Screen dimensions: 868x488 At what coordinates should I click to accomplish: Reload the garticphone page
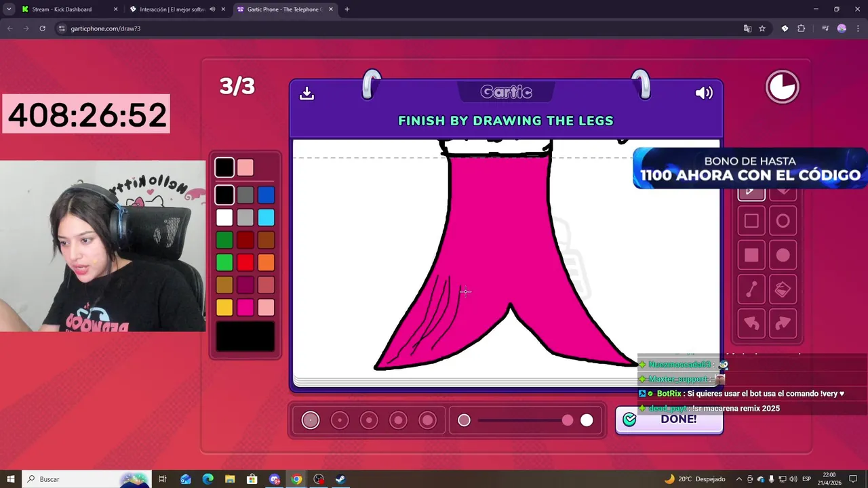coord(42,28)
